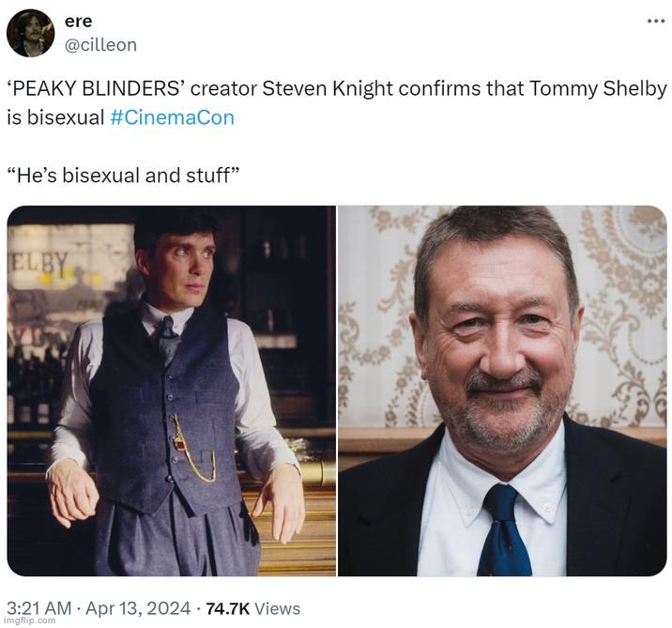
Task: Open the ere profile avatar picture
Action: tap(31, 33)
